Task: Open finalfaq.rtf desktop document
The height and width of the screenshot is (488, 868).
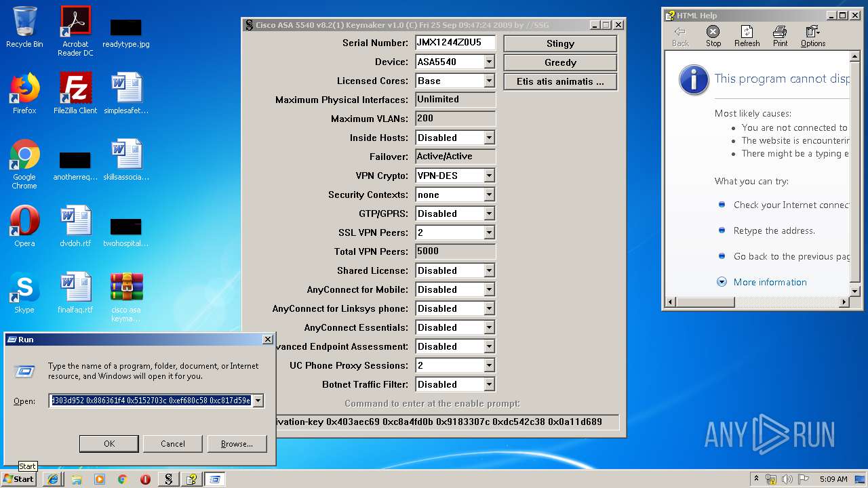Action: [x=75, y=293]
